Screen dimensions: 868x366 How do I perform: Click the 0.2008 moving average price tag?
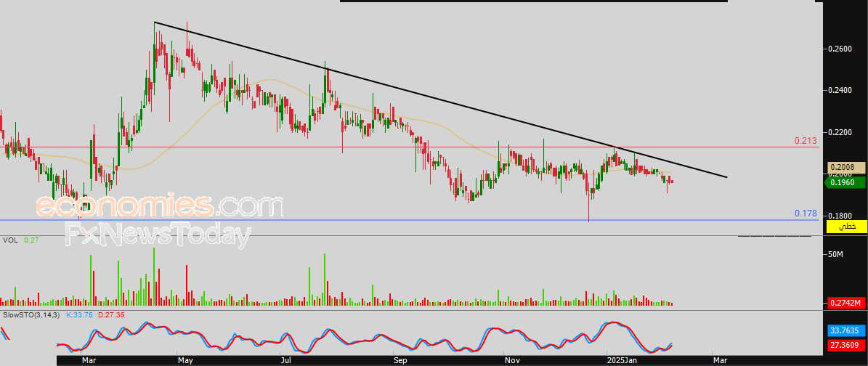[845, 167]
